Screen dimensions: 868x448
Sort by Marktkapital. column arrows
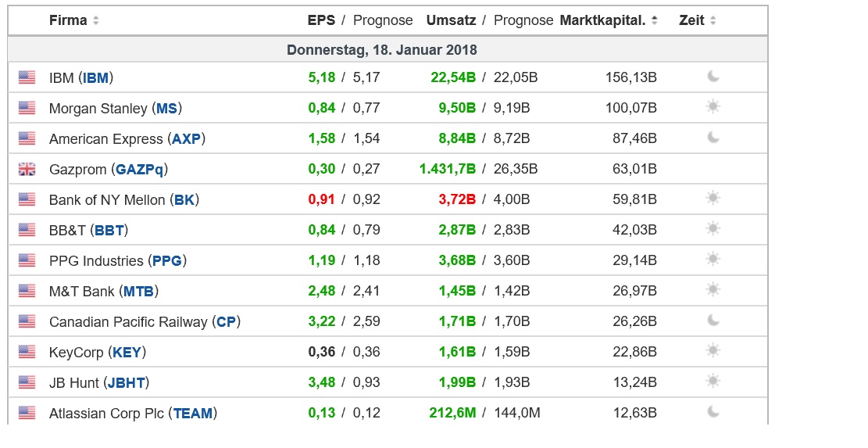pyautogui.click(x=654, y=20)
